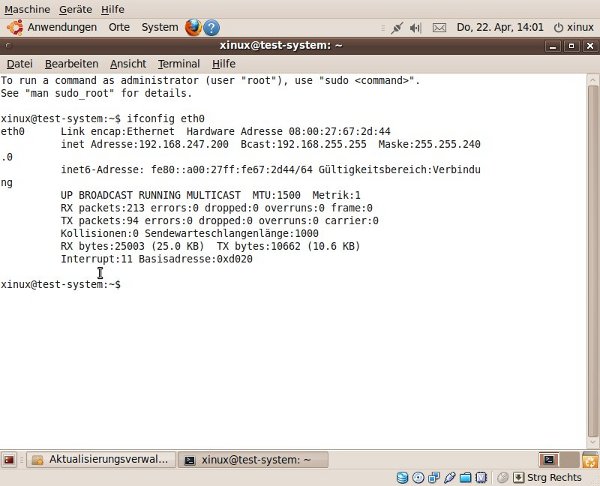Viewport: 600px width, 486px height.
Task: Open the Orte menu
Action: [x=119, y=27]
